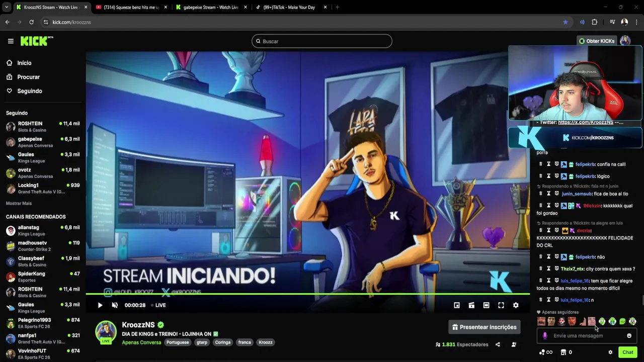Screen dimensions: 644x362
Task: Open chat settings gear icon
Action: [610, 352]
